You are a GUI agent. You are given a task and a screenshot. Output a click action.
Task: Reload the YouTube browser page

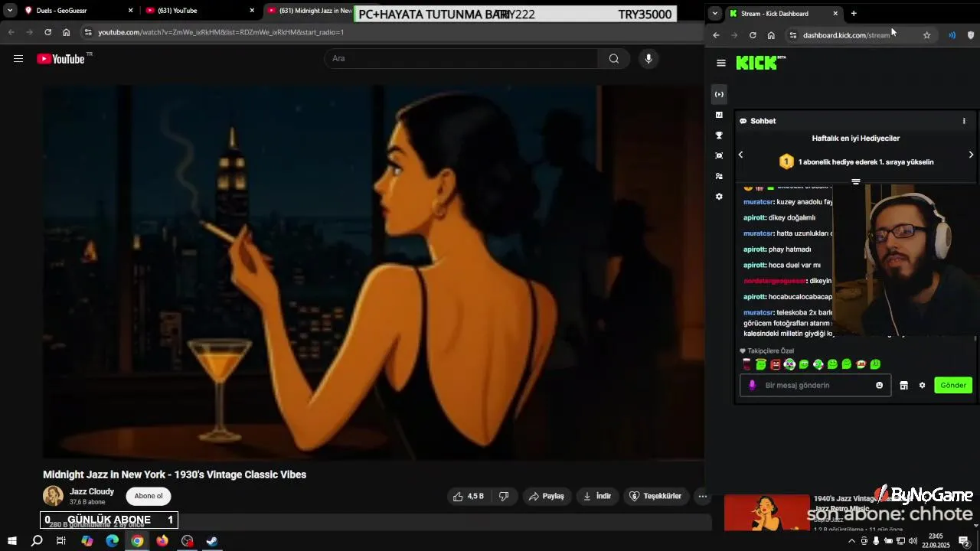coord(47,32)
